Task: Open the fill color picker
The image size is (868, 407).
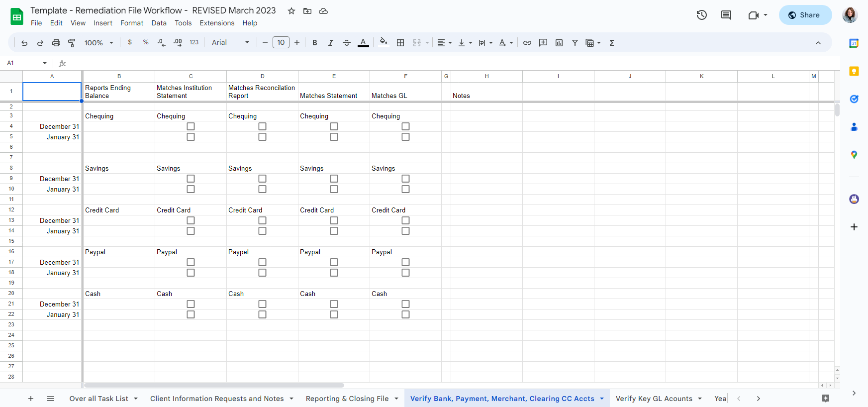Action: coord(384,43)
